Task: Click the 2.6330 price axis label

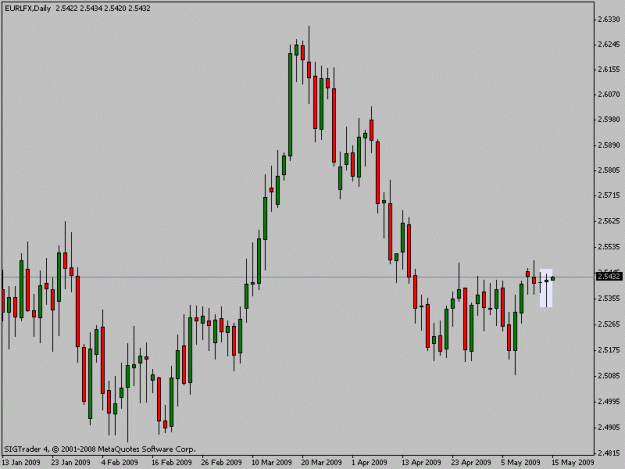Action: [x=609, y=19]
